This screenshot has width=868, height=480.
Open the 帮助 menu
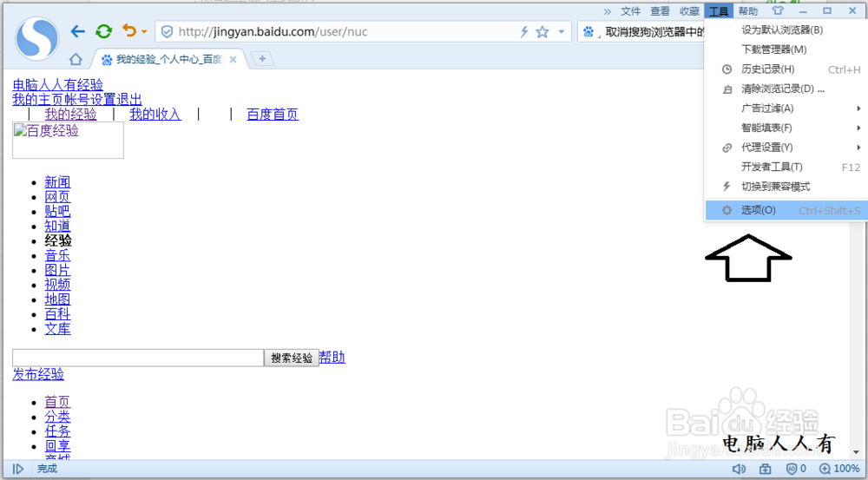748,11
